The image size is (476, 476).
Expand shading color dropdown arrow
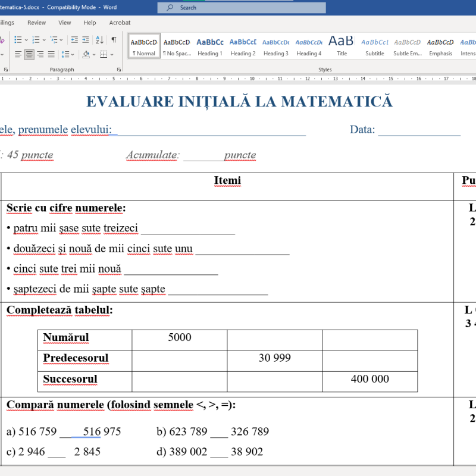click(94, 55)
